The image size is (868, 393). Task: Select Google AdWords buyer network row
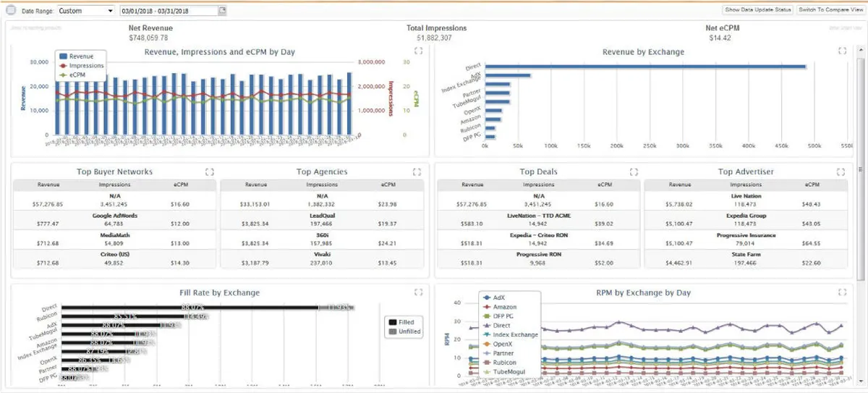point(114,220)
